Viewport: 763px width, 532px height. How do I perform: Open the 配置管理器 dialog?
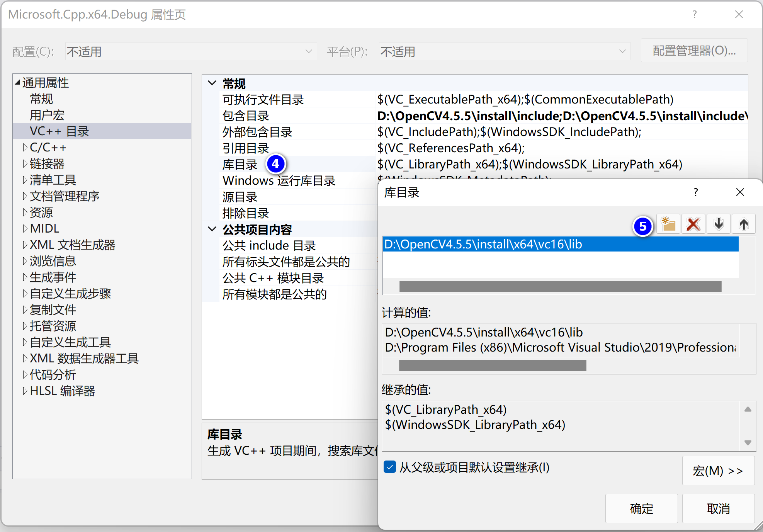[693, 51]
